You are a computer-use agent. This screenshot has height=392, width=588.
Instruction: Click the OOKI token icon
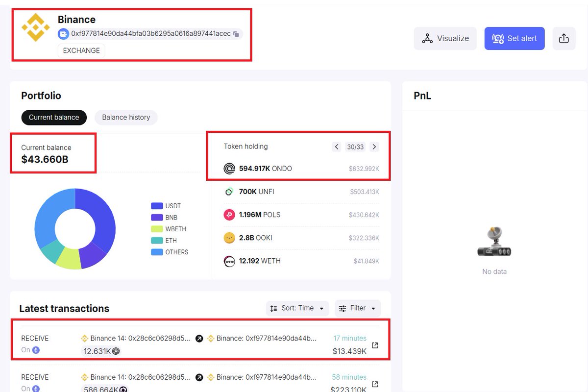click(229, 238)
